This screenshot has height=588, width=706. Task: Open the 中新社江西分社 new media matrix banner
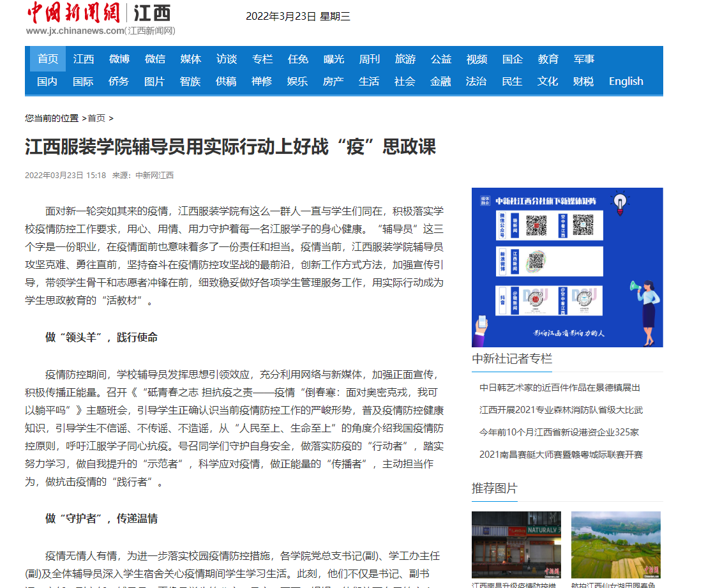click(567, 267)
